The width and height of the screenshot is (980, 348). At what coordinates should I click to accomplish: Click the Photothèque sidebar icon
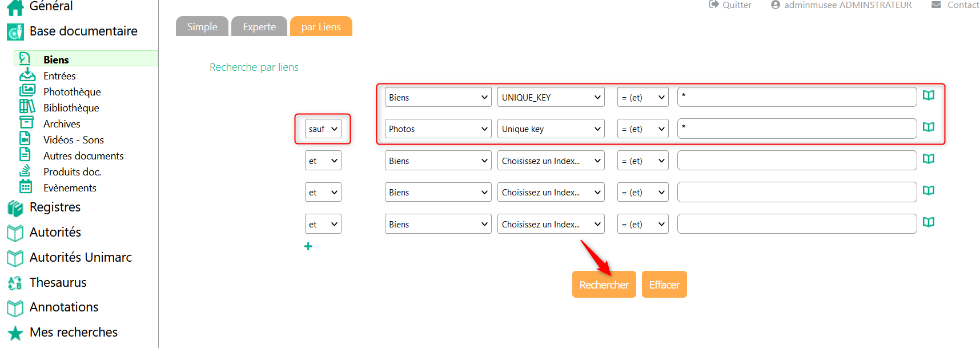pyautogui.click(x=27, y=91)
